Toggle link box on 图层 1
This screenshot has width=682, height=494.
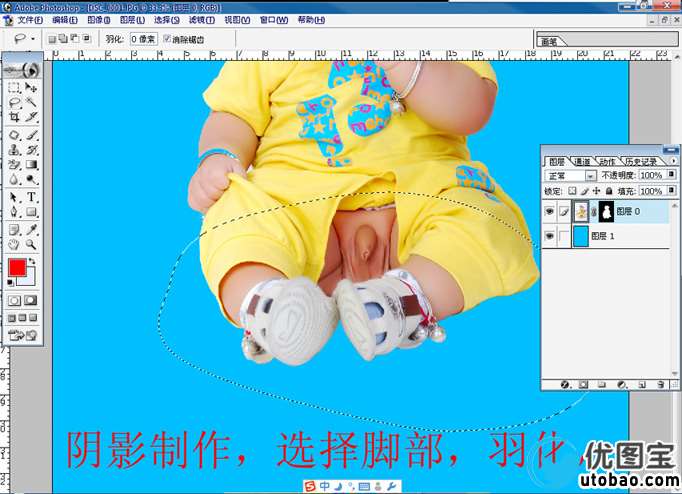(x=564, y=236)
